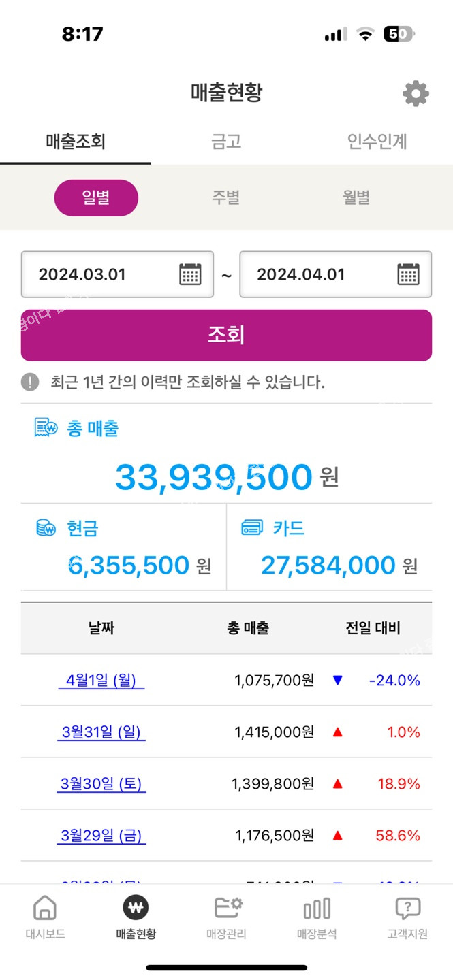Open start date calendar icon
453x980 pixels.
[x=190, y=274]
